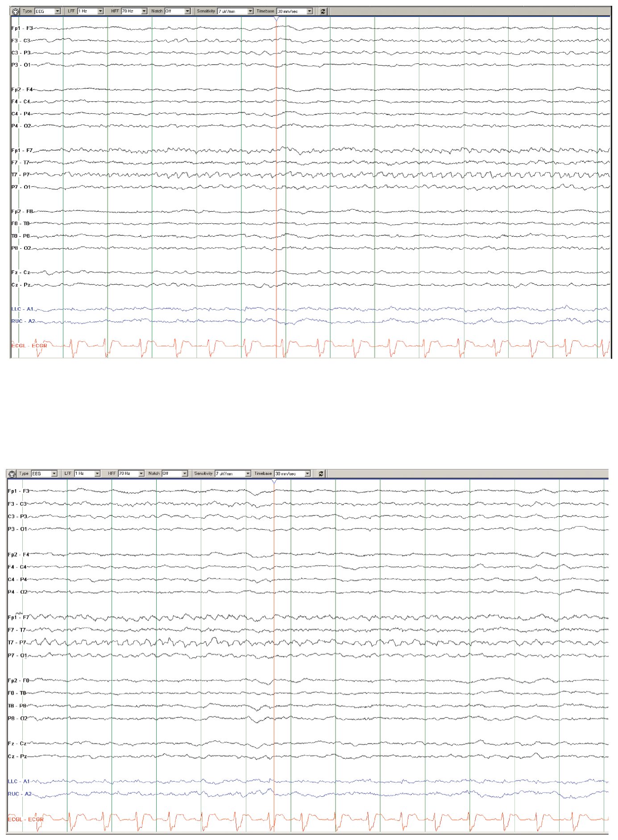This screenshot has width=618, height=840.
Task: Open the HFF 70 Hz dropdown in lower toolbar
Action: [x=131, y=474]
